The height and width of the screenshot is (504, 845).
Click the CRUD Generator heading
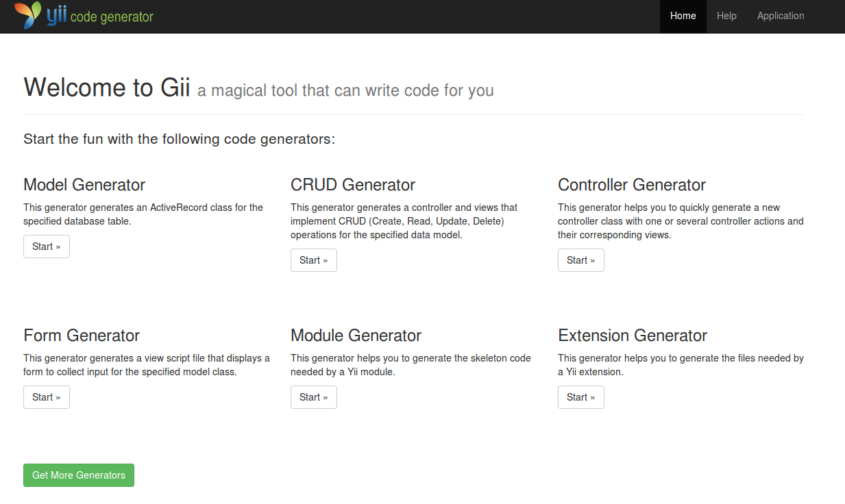(x=353, y=185)
